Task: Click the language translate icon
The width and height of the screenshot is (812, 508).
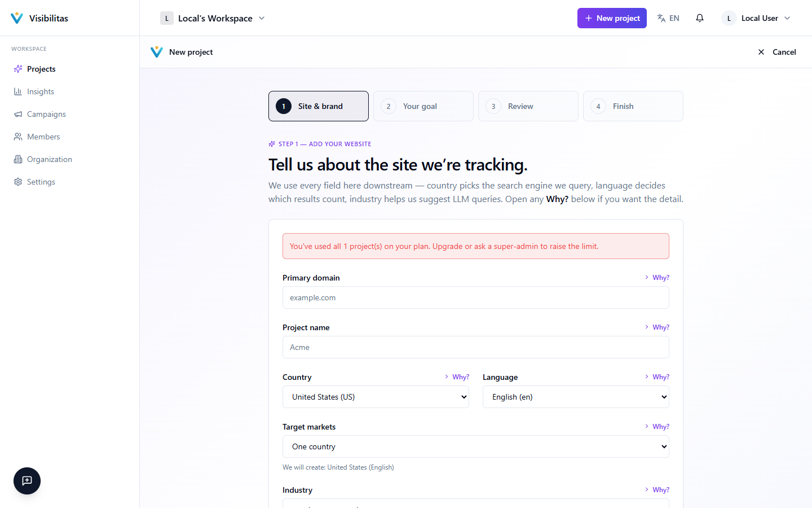Action: (661, 18)
